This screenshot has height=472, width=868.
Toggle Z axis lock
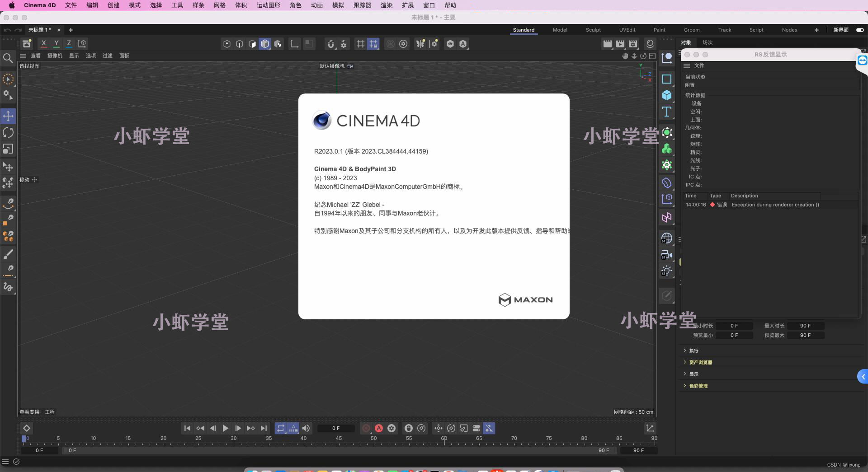pyautogui.click(x=69, y=43)
